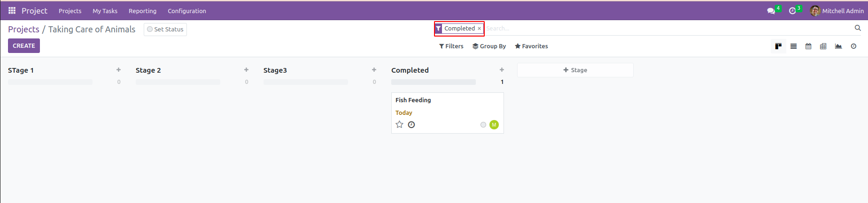This screenshot has height=203, width=868.
Task: Switch to graph view
Action: click(838, 46)
